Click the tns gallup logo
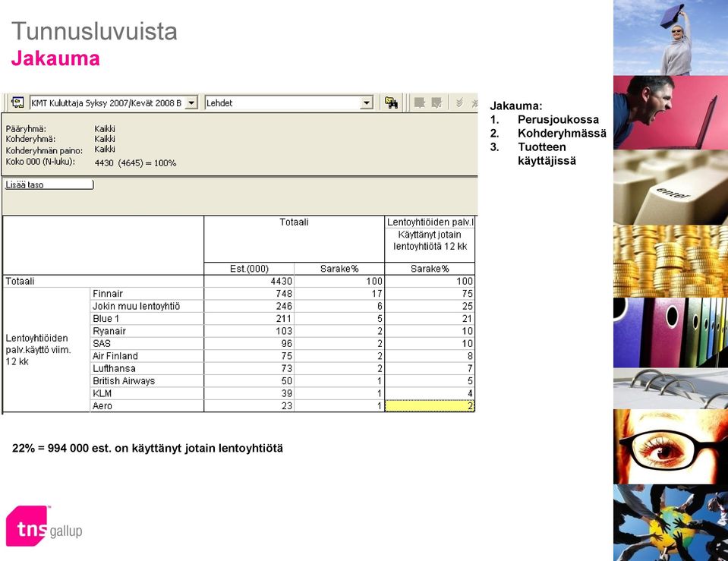This screenshot has height=561, width=728. [44, 526]
